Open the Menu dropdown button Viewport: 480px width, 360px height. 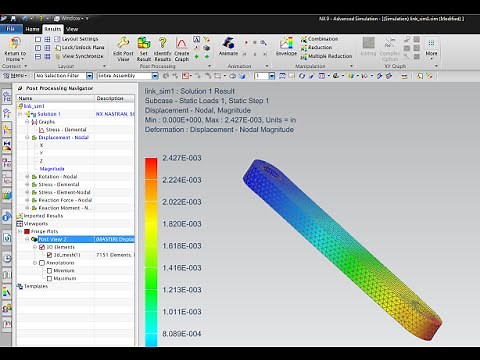15,76
